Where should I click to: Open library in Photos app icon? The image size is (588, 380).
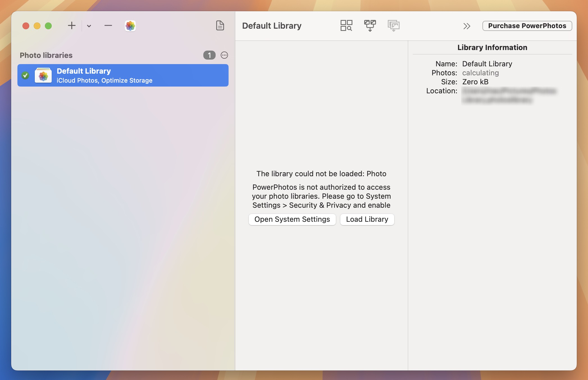click(x=130, y=26)
